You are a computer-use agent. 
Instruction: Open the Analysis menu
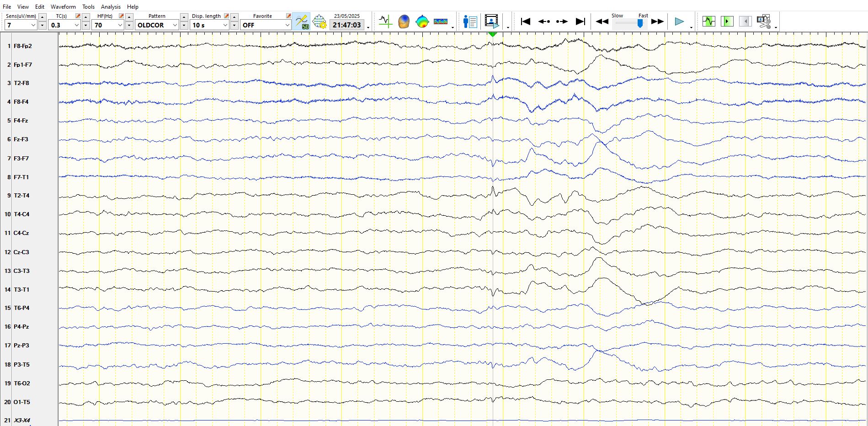[x=111, y=7]
